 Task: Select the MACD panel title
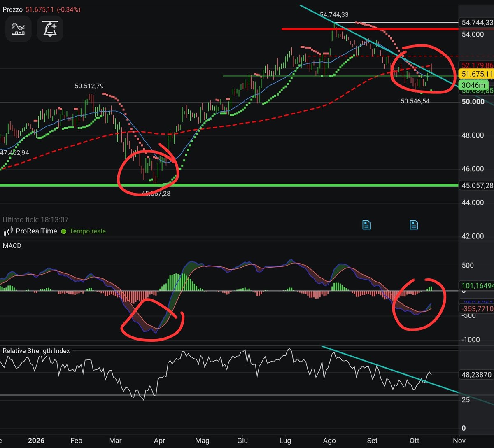coord(12,246)
